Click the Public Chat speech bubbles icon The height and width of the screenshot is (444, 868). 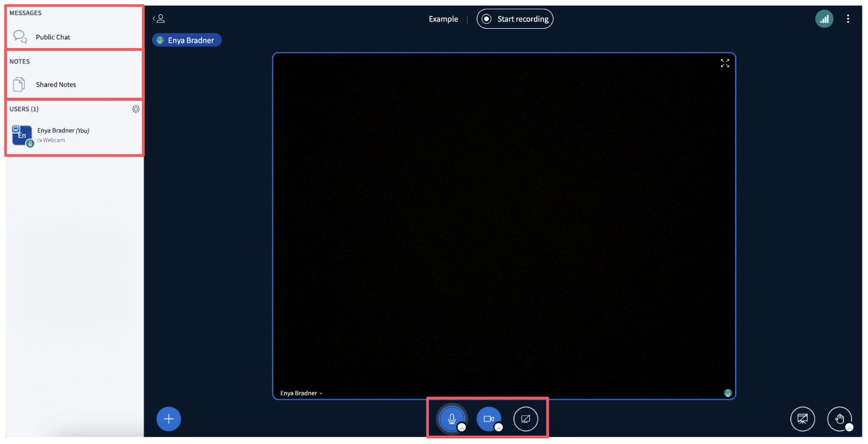click(x=20, y=37)
